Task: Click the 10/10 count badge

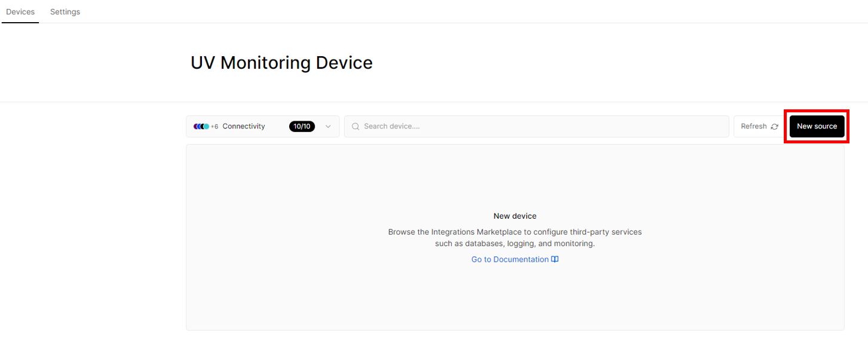Action: 302,127
